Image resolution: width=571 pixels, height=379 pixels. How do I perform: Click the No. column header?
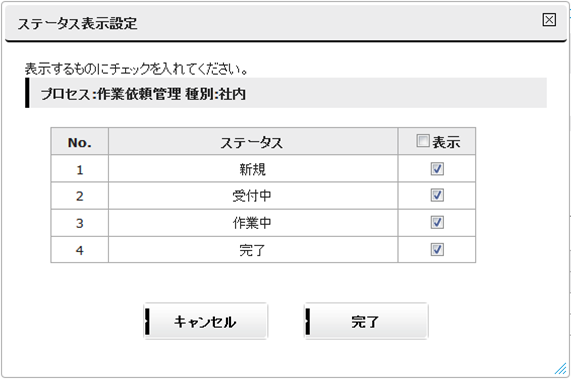click(79, 141)
